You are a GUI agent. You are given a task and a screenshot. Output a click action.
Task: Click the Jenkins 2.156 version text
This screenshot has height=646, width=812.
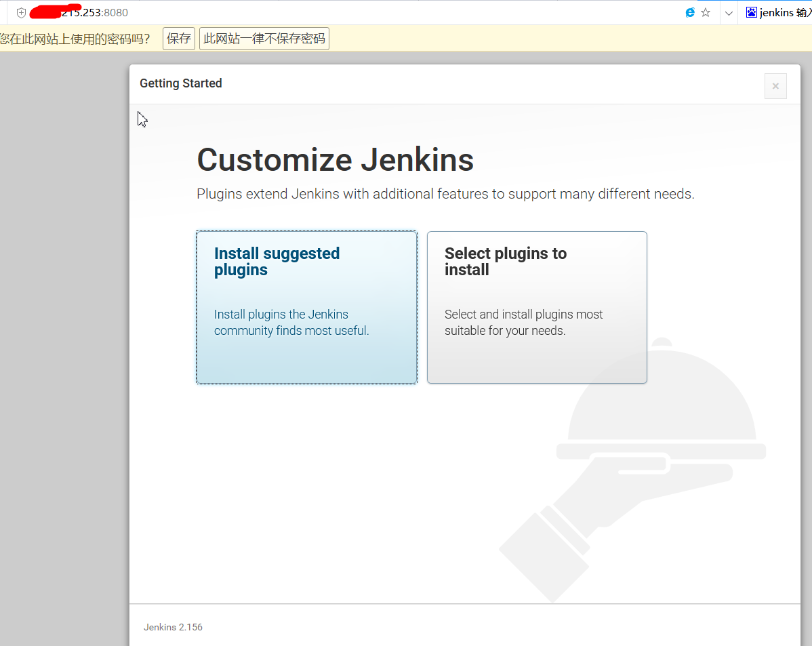(x=173, y=627)
